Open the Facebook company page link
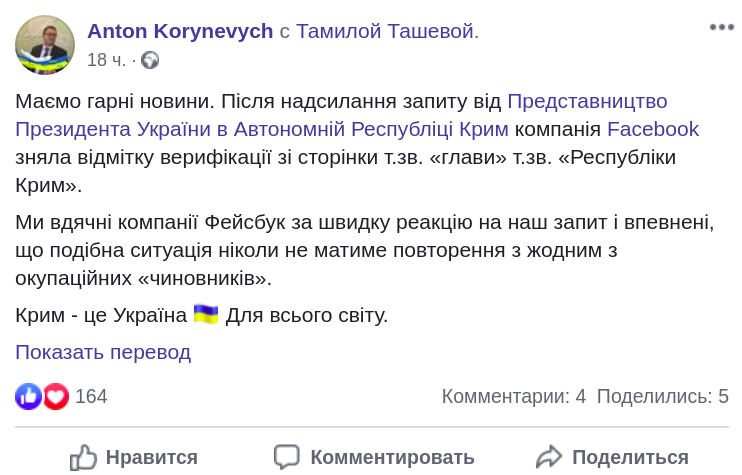 [x=653, y=129]
